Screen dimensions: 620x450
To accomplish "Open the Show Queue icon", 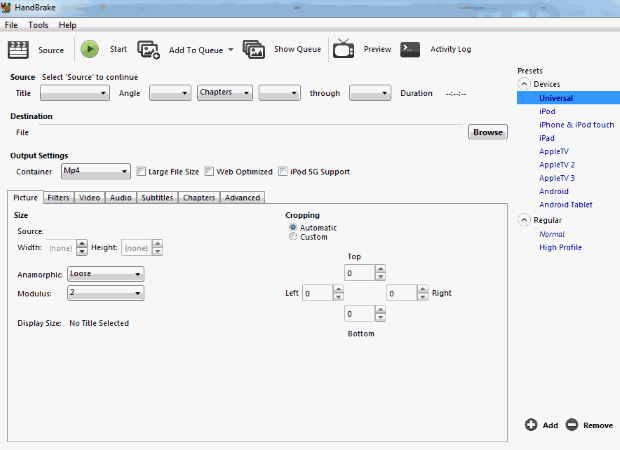I will 253,49.
